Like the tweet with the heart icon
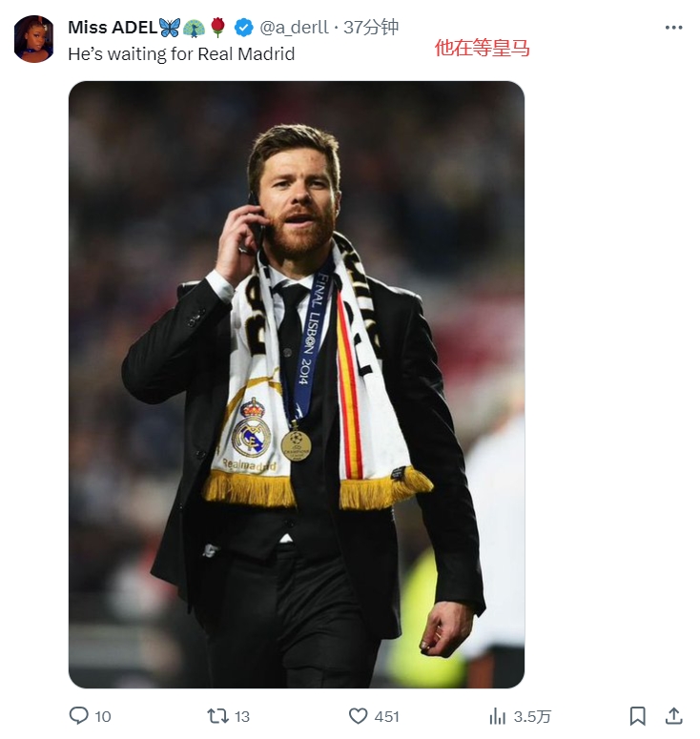 [358, 715]
